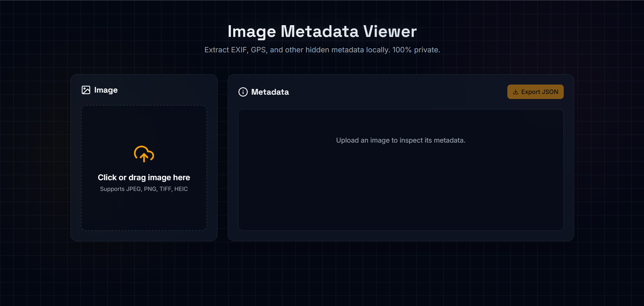
Task: Click the picture icon beside Image heading
Action: (x=86, y=90)
